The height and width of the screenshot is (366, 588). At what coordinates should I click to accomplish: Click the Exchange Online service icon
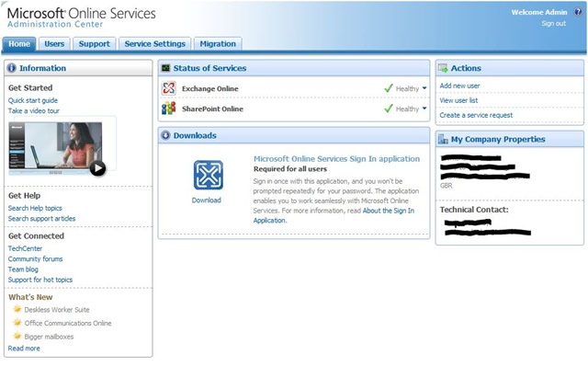click(x=169, y=88)
